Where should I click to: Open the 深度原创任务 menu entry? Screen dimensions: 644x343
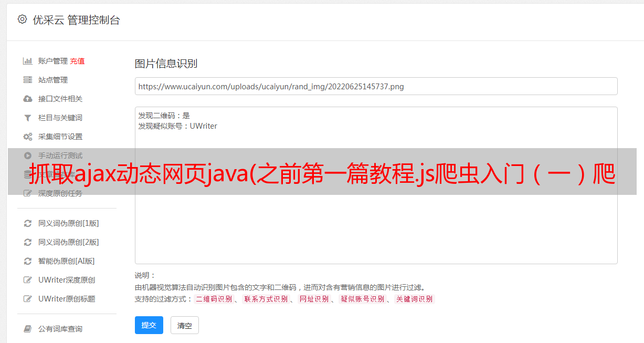tap(60, 193)
